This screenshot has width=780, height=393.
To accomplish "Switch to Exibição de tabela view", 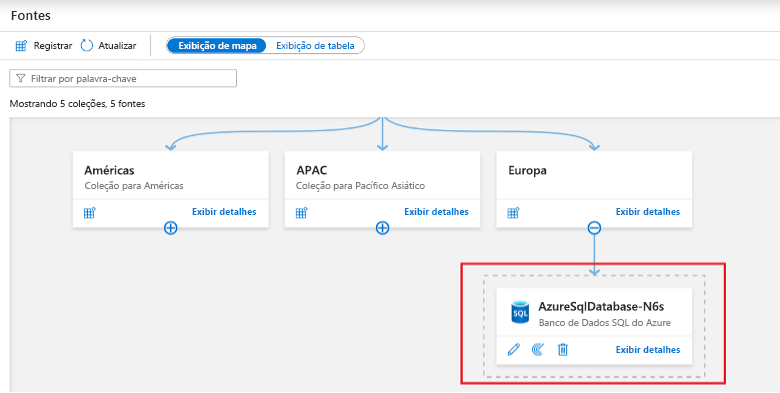I will point(315,46).
